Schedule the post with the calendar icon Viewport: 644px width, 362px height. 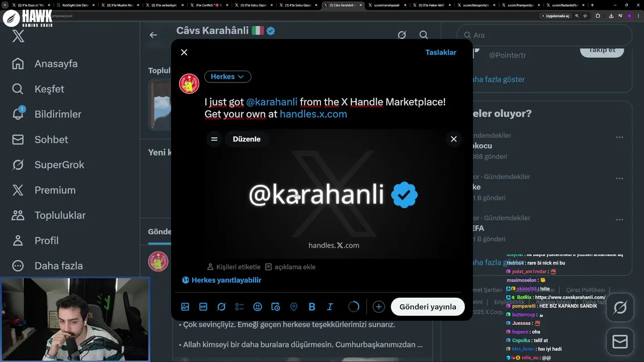276,307
